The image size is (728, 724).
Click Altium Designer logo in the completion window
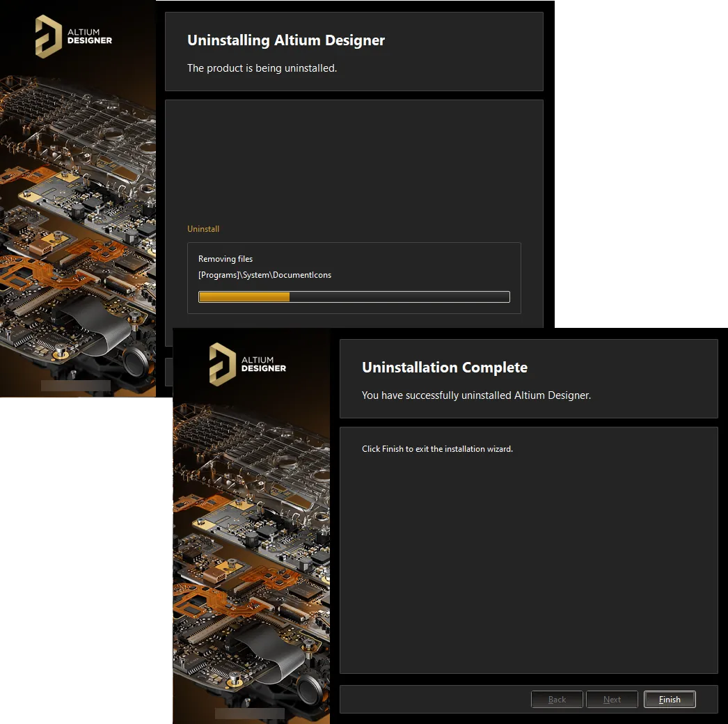tap(248, 364)
